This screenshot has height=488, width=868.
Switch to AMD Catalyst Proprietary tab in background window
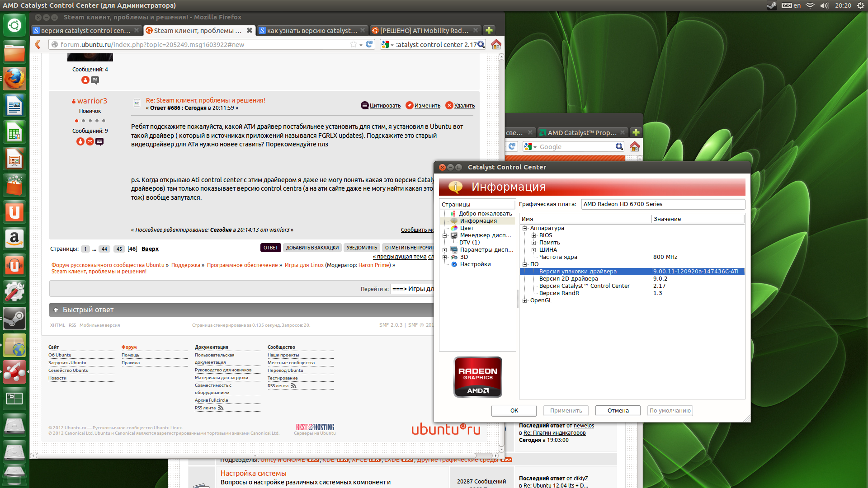582,132
